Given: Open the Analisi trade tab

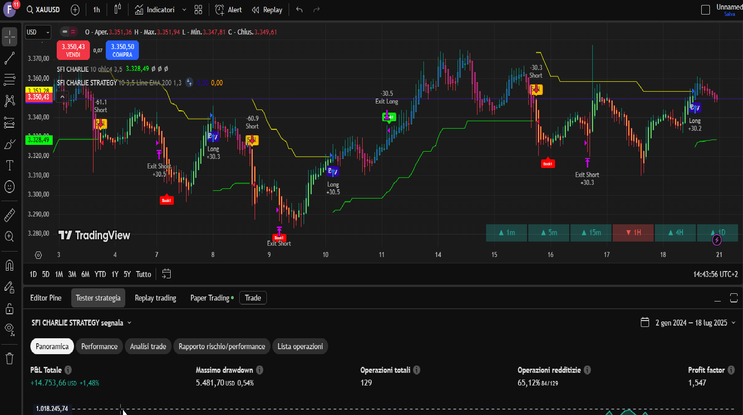Looking at the screenshot, I should (148, 346).
